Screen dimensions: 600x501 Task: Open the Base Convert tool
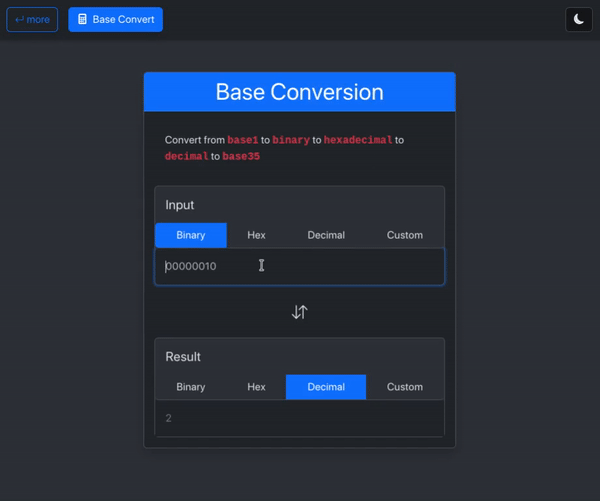coord(116,19)
